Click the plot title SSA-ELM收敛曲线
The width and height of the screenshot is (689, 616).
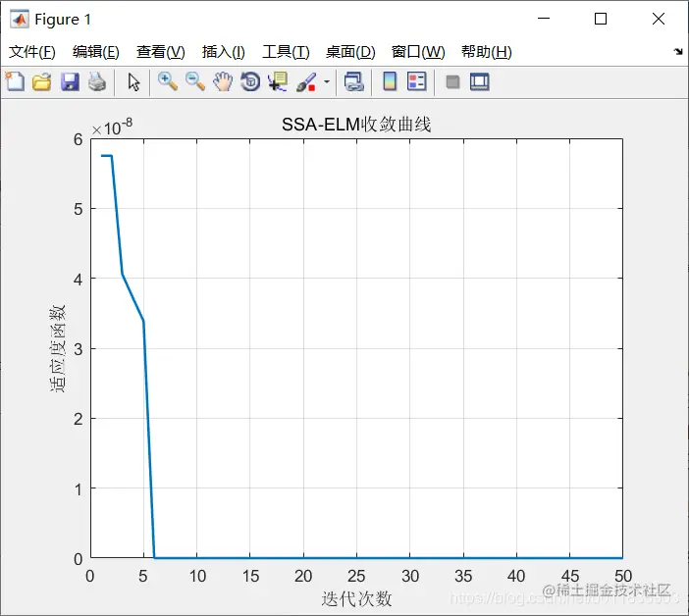(x=356, y=125)
